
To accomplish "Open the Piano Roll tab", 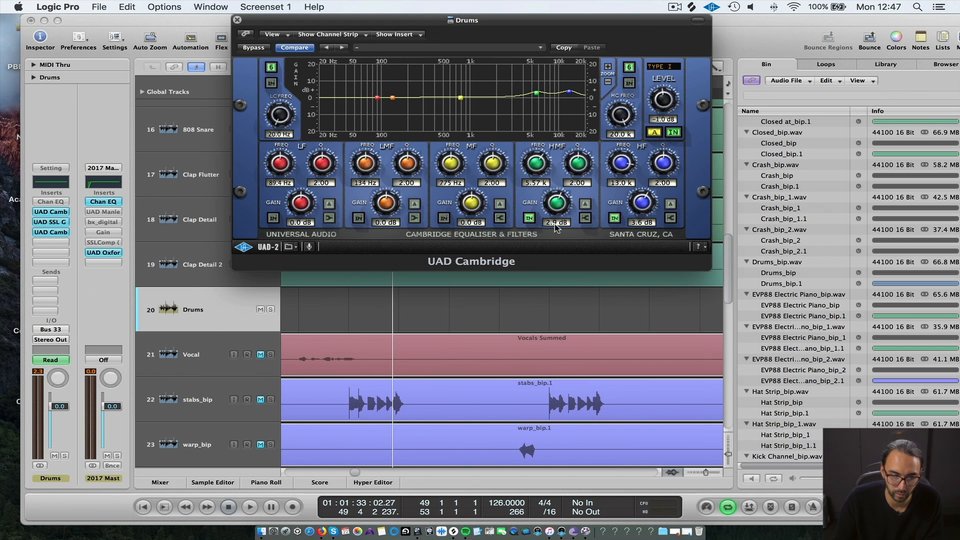I will pos(266,482).
